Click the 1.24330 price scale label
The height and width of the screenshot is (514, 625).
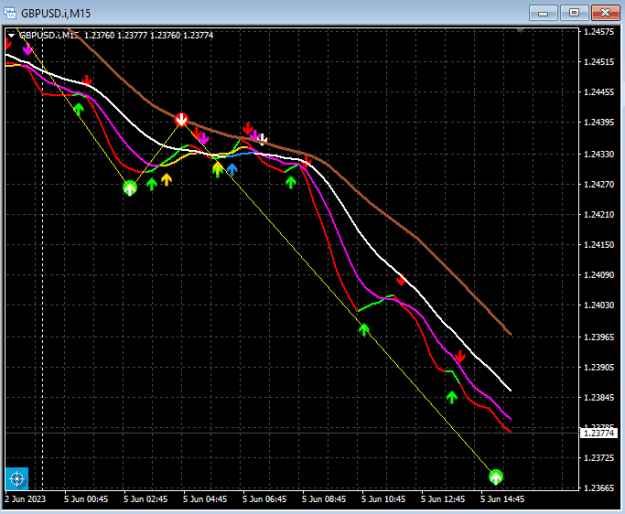599,154
